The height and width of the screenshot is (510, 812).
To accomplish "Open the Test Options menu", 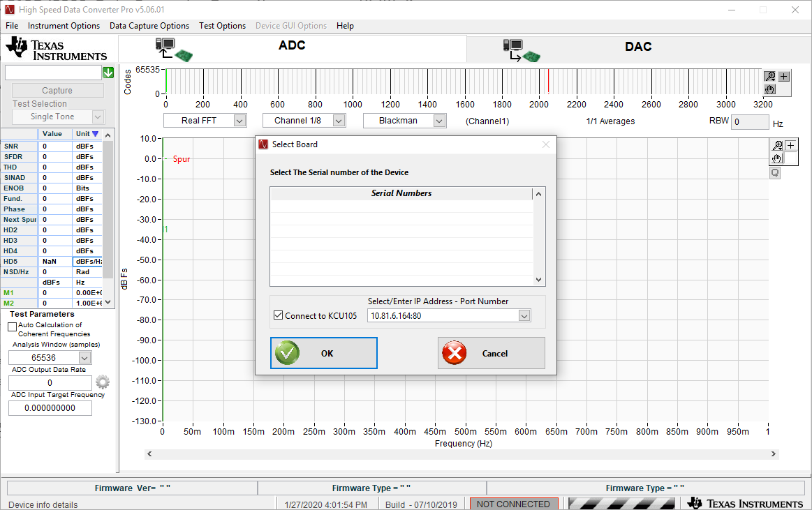I will [222, 26].
